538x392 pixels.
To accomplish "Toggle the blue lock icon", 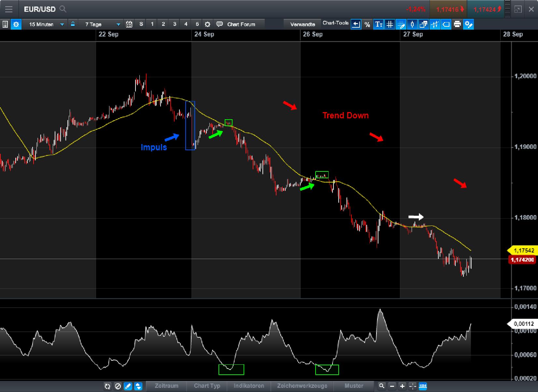I will [x=73, y=24].
